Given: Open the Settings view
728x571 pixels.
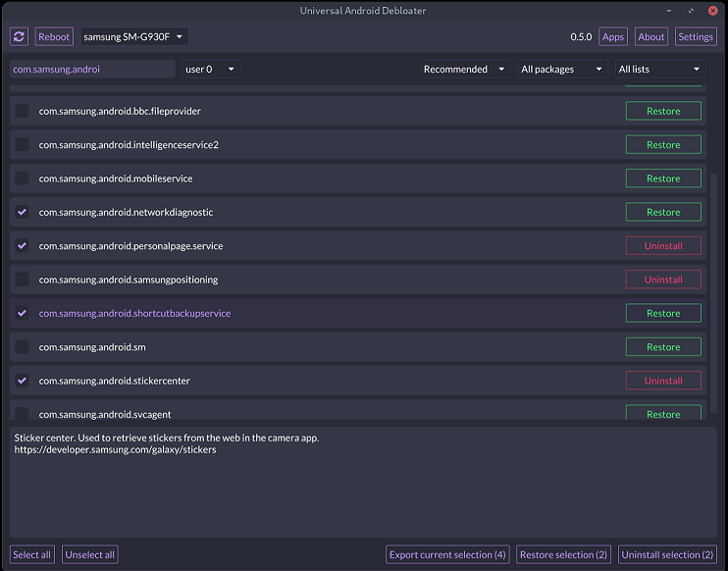Looking at the screenshot, I should pos(695,36).
